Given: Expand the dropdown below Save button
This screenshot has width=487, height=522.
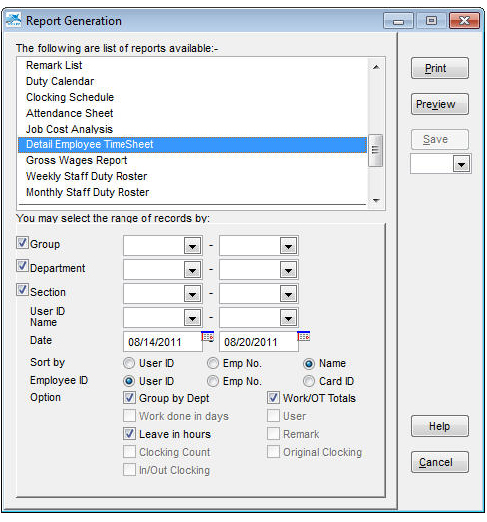Looking at the screenshot, I should 461,164.
